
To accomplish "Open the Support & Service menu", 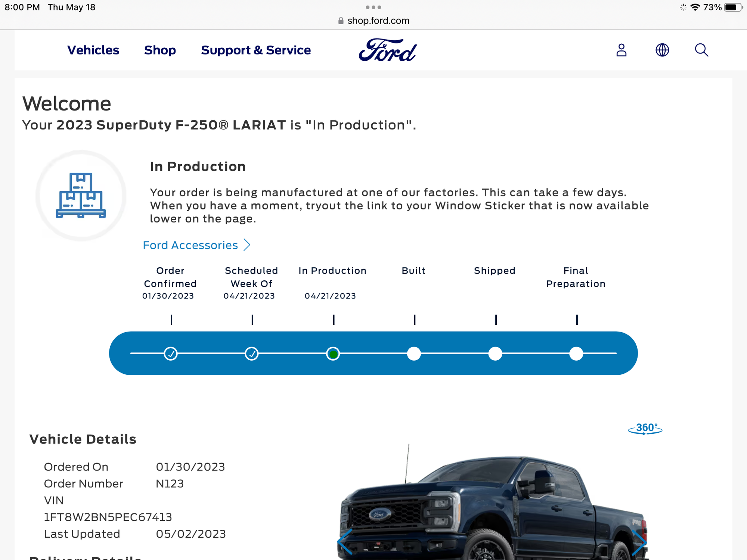I will (256, 50).
